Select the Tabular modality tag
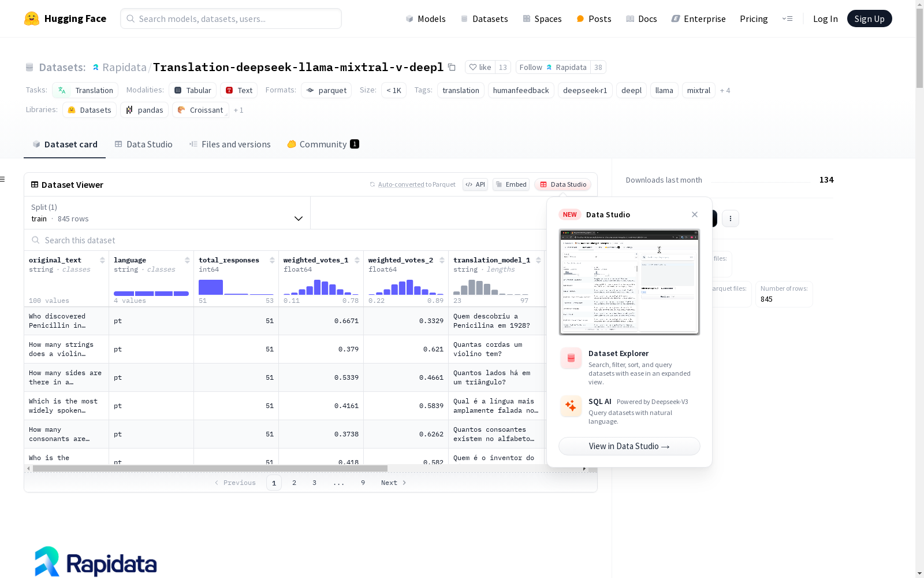 (193, 90)
